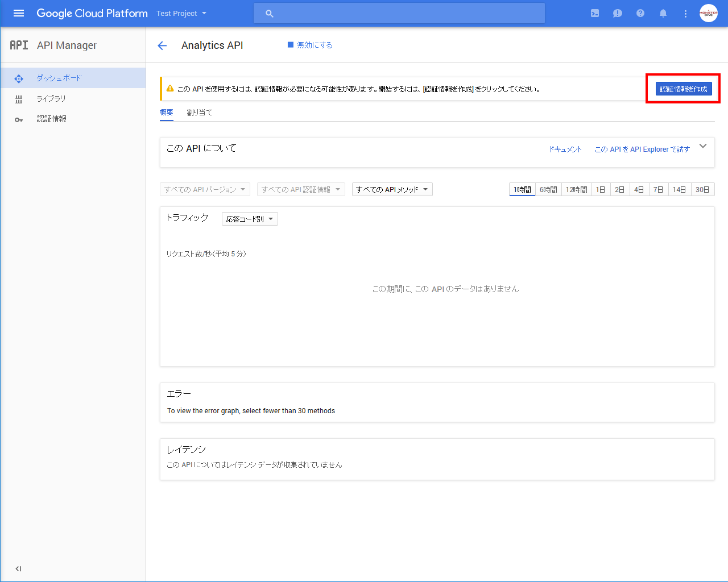Image resolution: width=728 pixels, height=582 pixels.
Task: Select the 4日 time range
Action: pyautogui.click(x=639, y=189)
